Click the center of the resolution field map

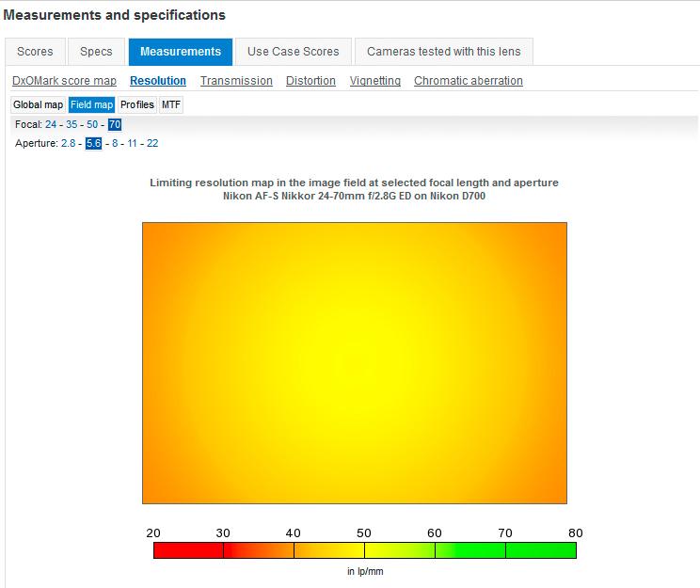pyautogui.click(x=355, y=363)
